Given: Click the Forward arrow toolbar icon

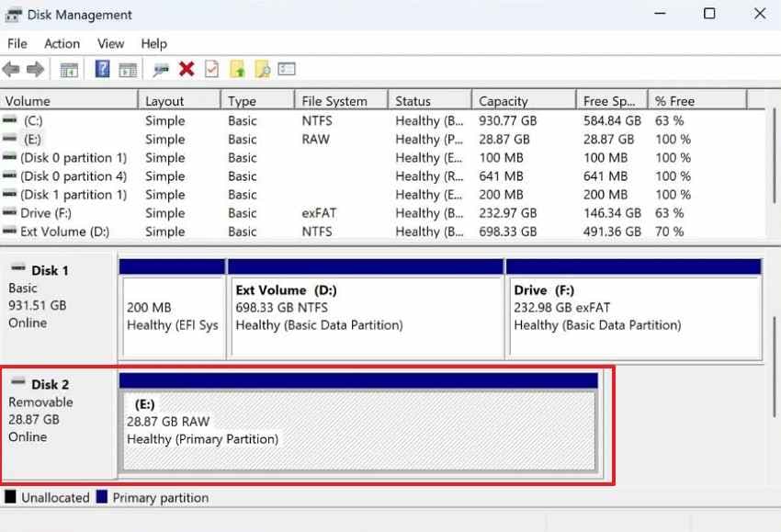Looking at the screenshot, I should 35,69.
